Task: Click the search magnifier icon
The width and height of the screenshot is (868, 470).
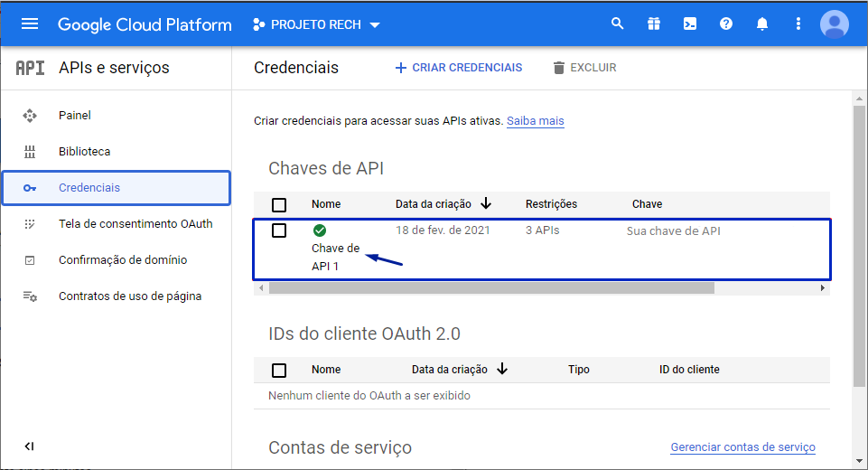Action: click(x=618, y=24)
